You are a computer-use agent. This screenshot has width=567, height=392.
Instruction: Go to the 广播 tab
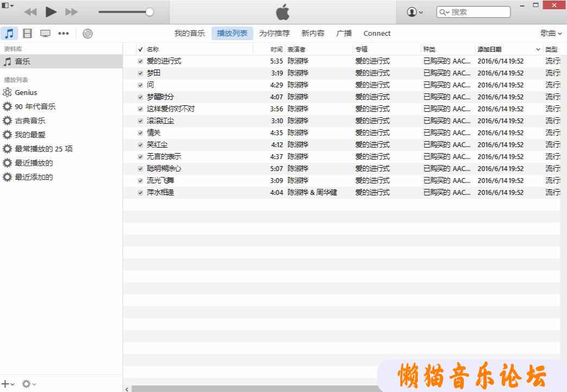[x=344, y=34]
